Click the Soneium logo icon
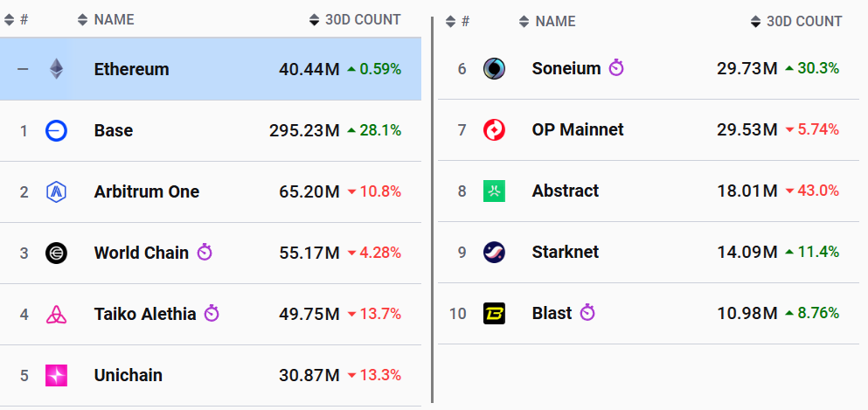This screenshot has height=410, width=868. pos(494,68)
